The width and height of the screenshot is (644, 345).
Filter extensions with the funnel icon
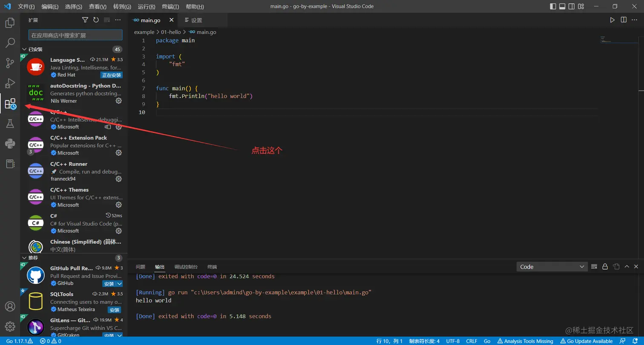(85, 20)
